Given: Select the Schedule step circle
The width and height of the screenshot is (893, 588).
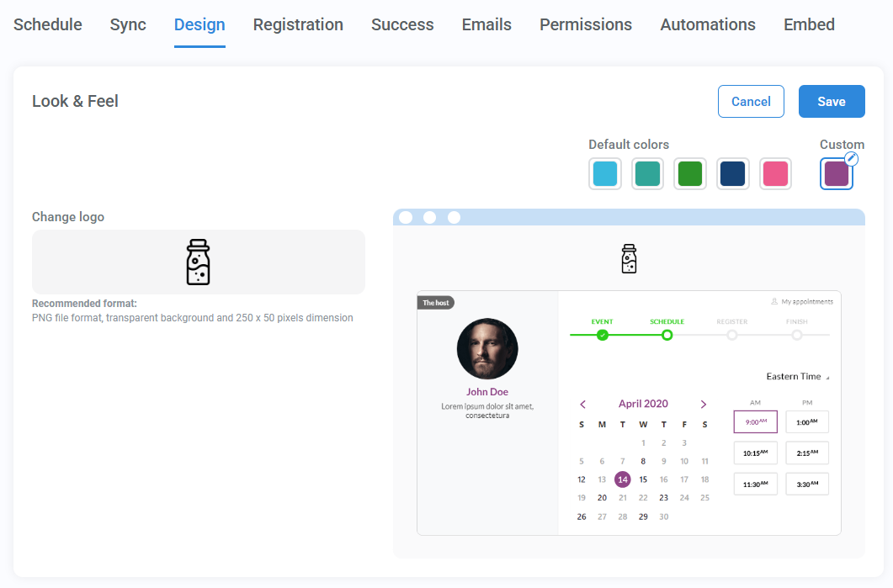Looking at the screenshot, I should pos(667,334).
